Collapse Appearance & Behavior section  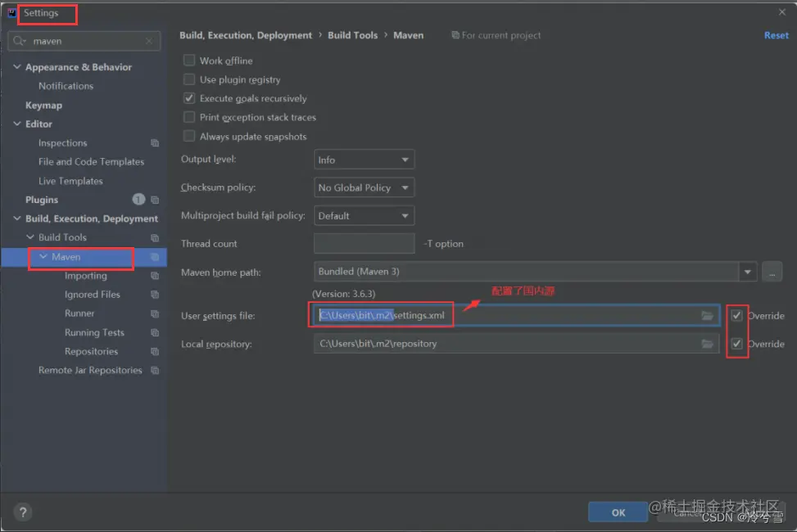[x=16, y=67]
